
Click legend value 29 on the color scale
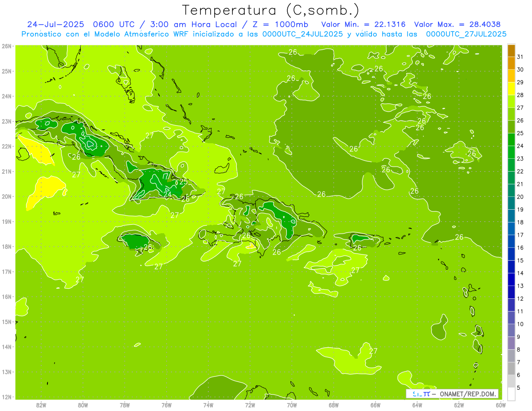click(x=520, y=82)
